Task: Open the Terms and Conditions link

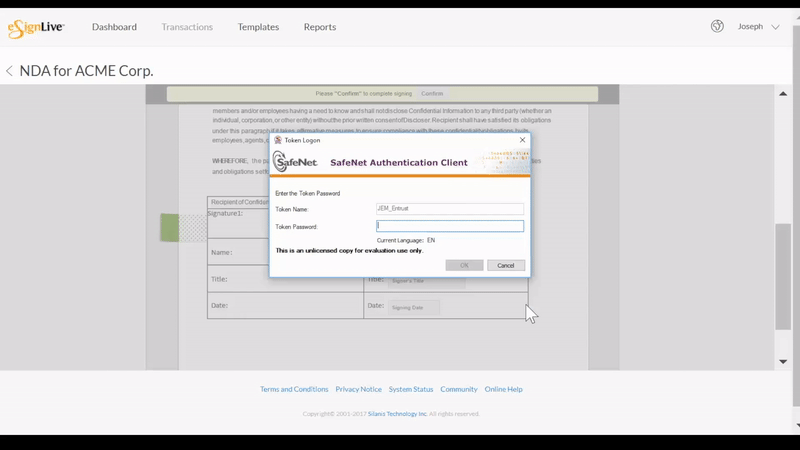Action: [294, 389]
